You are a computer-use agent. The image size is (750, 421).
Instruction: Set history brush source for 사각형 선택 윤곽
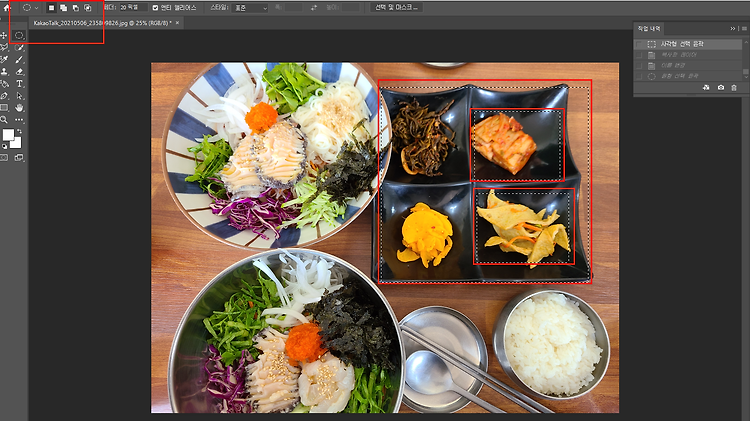coord(639,44)
